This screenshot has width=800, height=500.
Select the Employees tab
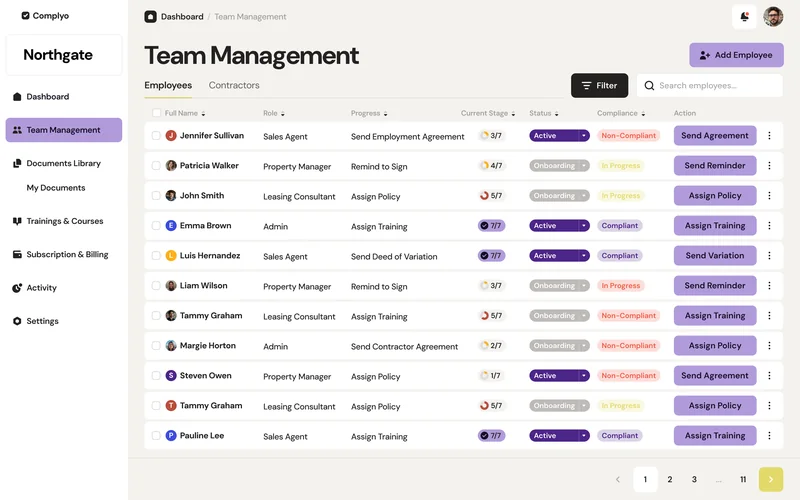(x=168, y=85)
